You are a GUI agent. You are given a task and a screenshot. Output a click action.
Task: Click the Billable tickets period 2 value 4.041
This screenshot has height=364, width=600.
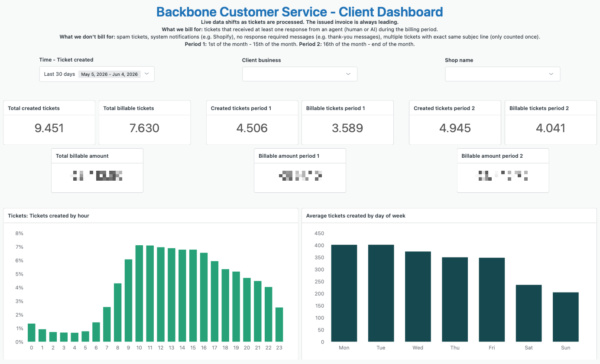click(x=551, y=128)
